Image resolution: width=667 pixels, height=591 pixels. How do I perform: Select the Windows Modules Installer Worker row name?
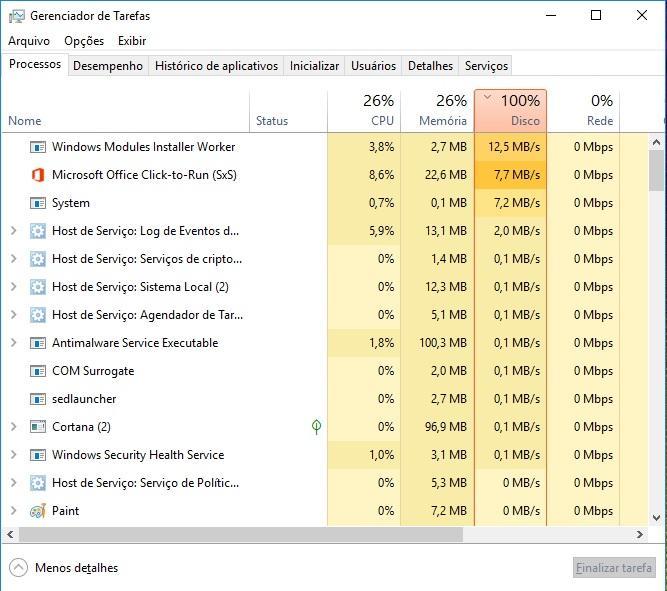click(x=143, y=147)
